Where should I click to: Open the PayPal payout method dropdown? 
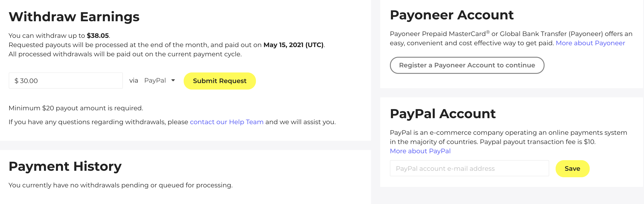point(159,81)
